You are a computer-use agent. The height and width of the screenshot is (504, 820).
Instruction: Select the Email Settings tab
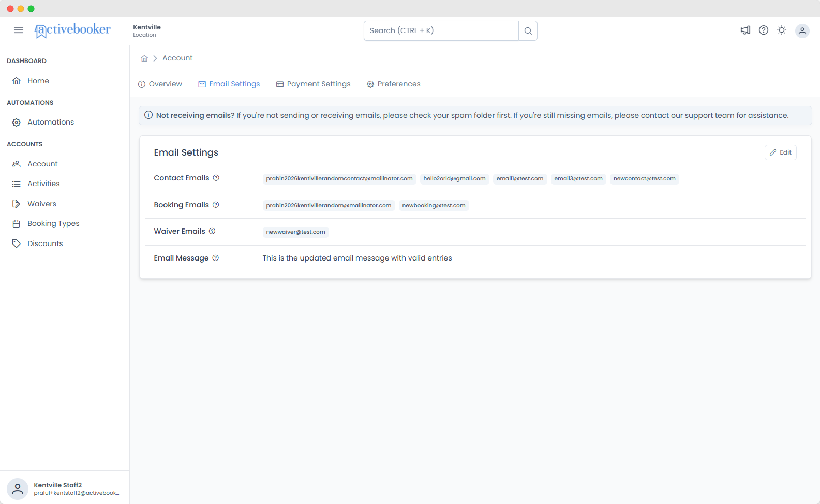229,84
